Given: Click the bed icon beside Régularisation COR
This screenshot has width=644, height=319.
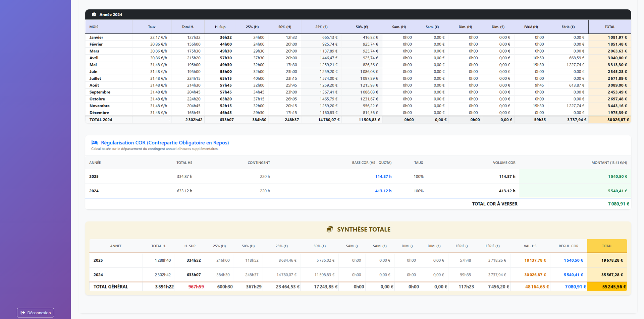Looking at the screenshot, I should 95,143.
